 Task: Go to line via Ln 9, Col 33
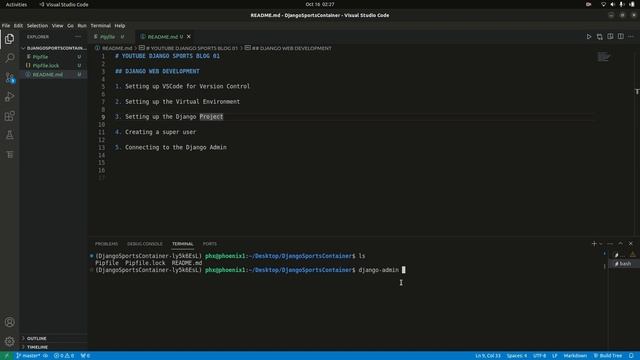tap(488, 356)
